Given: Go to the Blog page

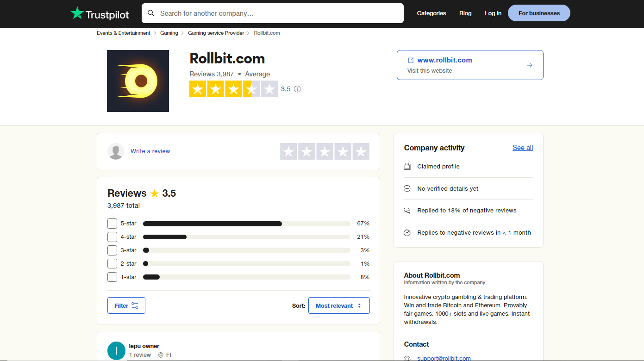Looking at the screenshot, I should click(x=465, y=13).
